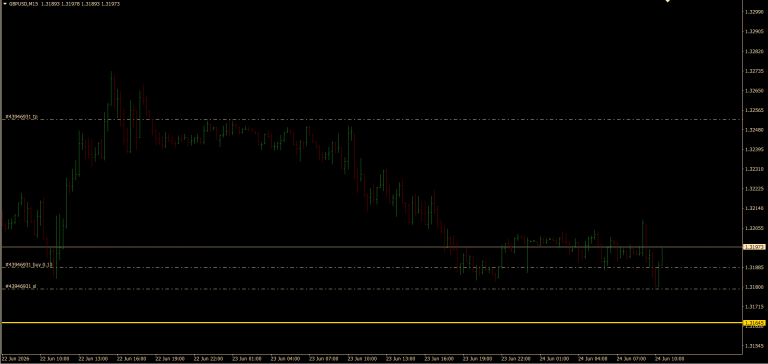Click the yellow 1.31645 price tag
The height and width of the screenshot is (364, 768).
coord(754,323)
